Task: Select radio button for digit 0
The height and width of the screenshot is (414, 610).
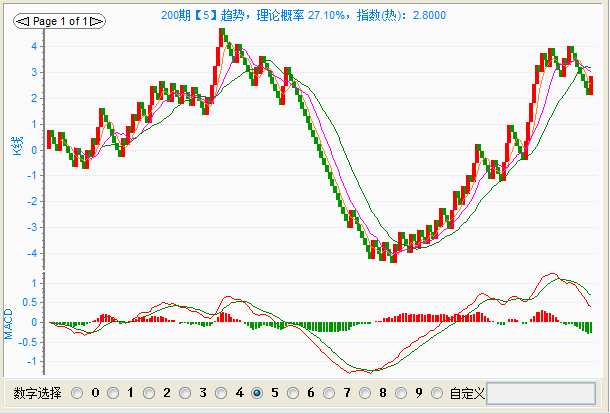Action: pos(76,394)
